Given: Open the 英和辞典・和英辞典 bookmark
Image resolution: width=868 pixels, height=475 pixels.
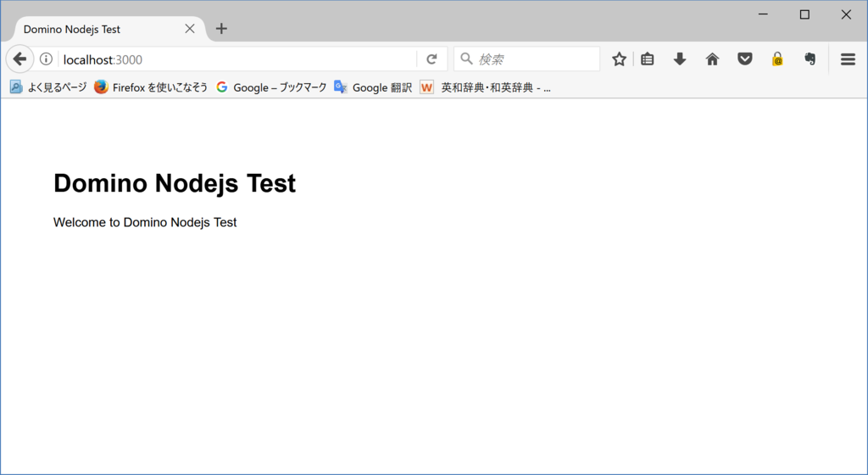Looking at the screenshot, I should tap(485, 87).
